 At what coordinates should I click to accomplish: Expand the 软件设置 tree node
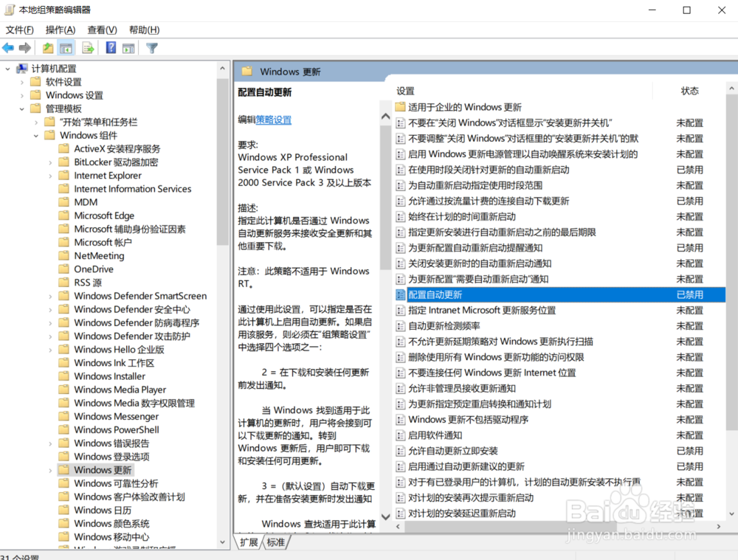point(21,82)
